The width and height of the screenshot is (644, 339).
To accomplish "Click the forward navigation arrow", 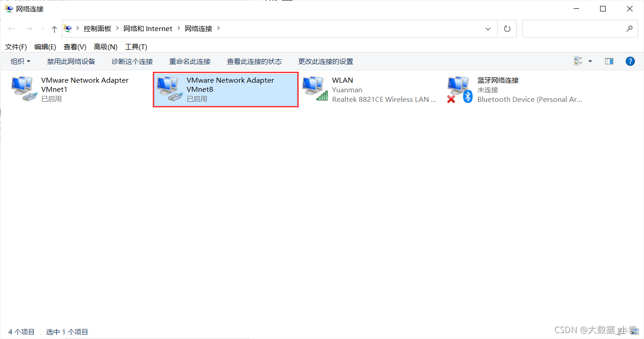I will [x=28, y=29].
